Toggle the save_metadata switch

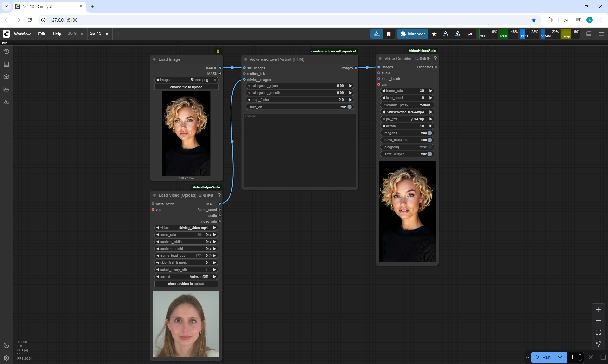coord(429,140)
